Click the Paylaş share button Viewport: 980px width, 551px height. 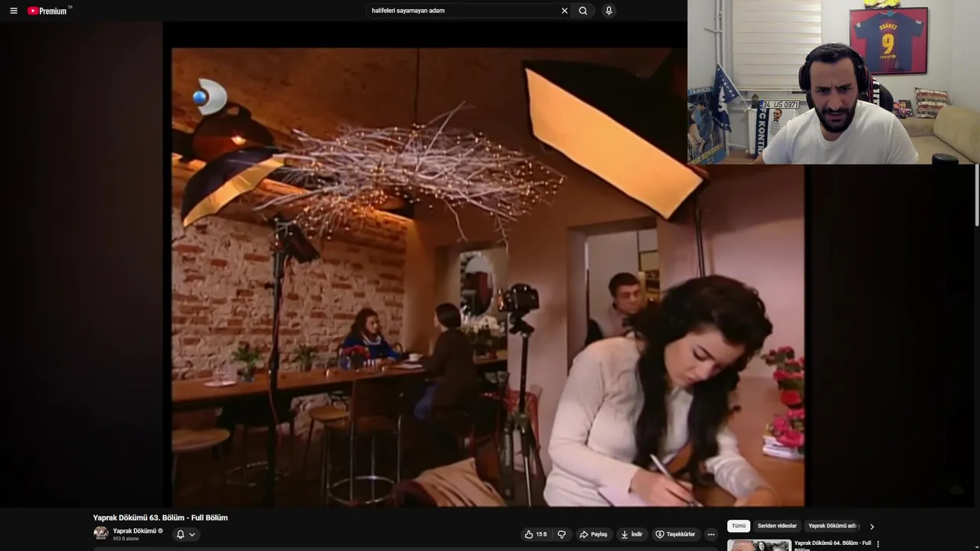tap(593, 534)
